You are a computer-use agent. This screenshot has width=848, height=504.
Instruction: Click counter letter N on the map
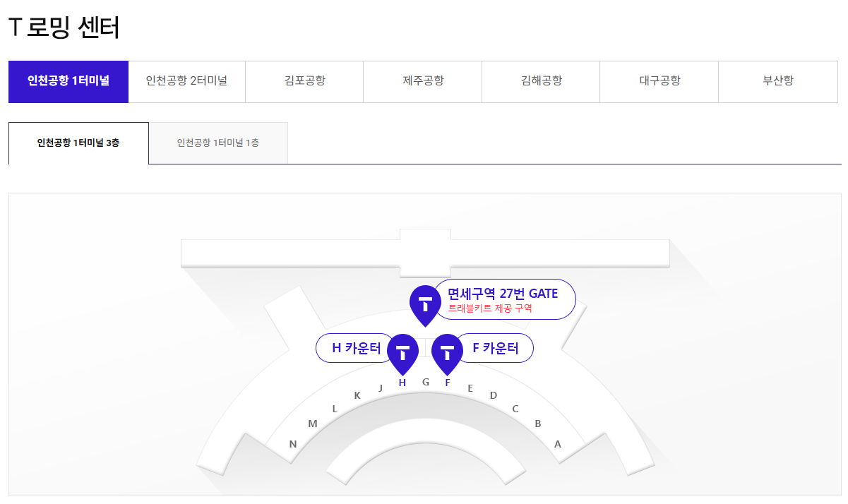click(x=293, y=444)
